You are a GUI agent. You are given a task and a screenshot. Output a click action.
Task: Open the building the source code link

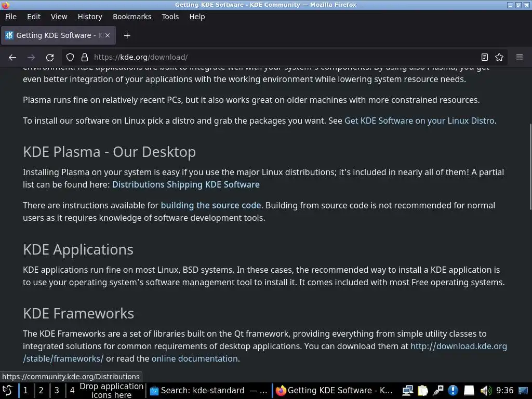tap(211, 206)
